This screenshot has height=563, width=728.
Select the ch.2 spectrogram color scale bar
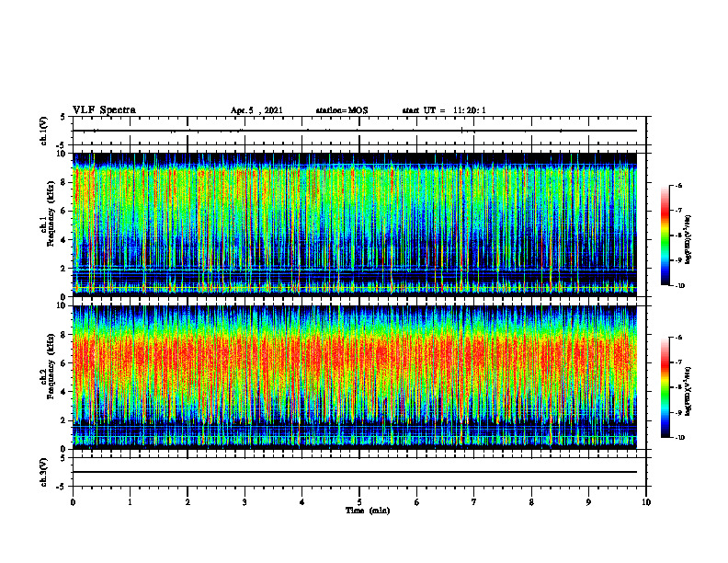(665, 387)
